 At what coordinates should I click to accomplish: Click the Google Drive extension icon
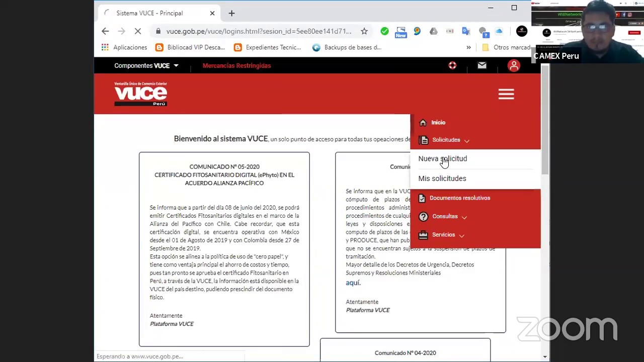click(x=433, y=31)
